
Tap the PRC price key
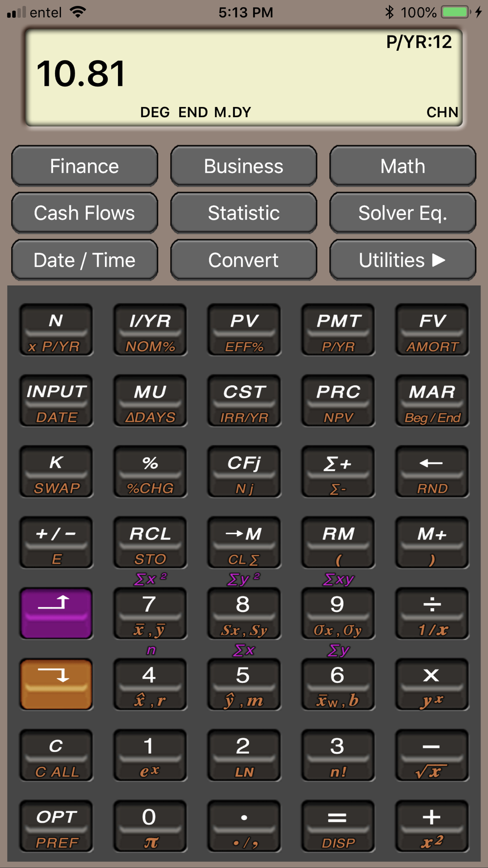coord(338,401)
